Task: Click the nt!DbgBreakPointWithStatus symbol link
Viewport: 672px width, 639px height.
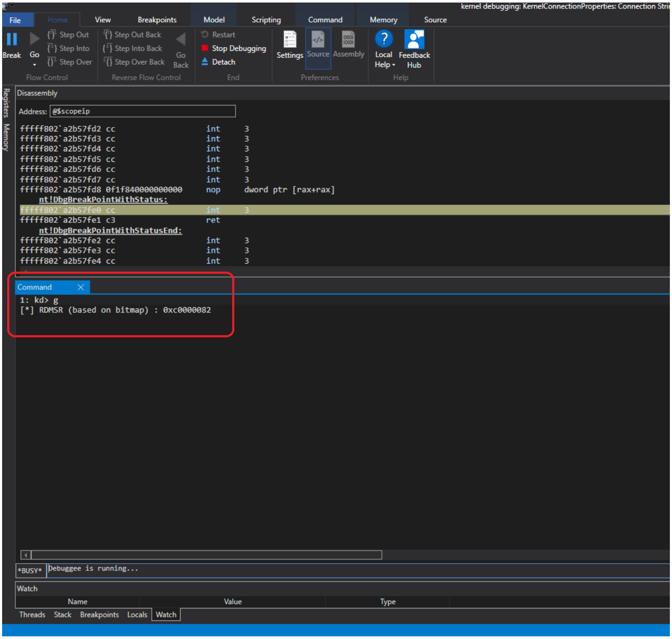Action: pos(103,200)
